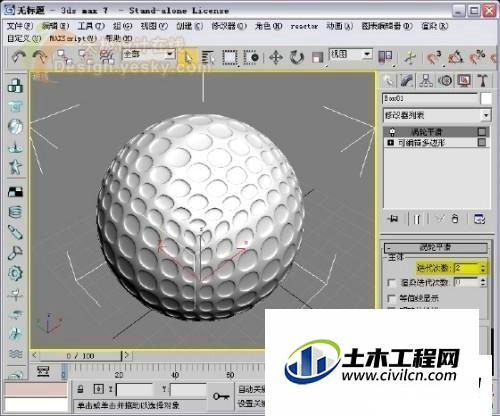Choose the Bind to Space Warp tool
Image resolution: width=500 pixels, height=416 pixels.
tap(107, 57)
